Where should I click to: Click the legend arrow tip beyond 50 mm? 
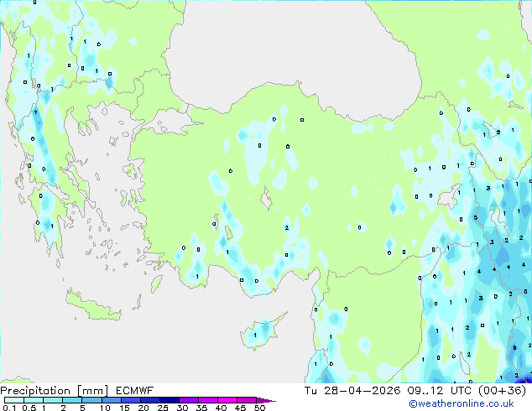267,400
